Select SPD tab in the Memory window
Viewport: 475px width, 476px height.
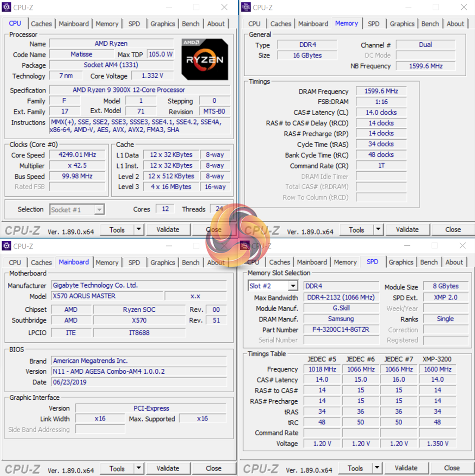tap(374, 24)
